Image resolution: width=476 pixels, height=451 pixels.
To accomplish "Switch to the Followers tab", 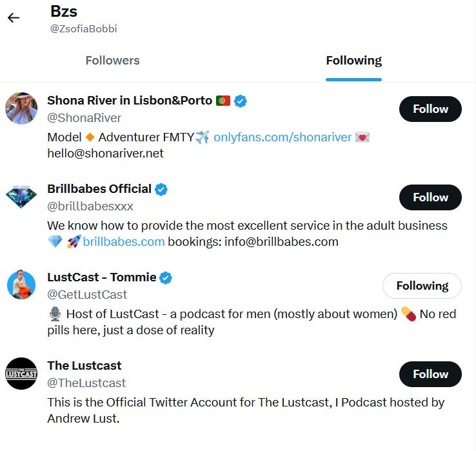I will tap(112, 61).
